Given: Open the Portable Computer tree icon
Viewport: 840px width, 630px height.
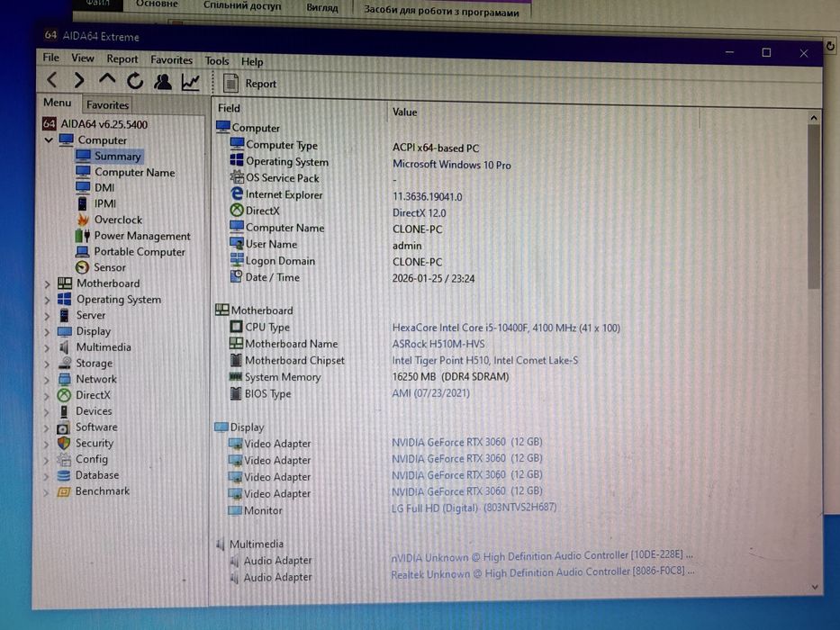Looking at the screenshot, I should coord(82,251).
